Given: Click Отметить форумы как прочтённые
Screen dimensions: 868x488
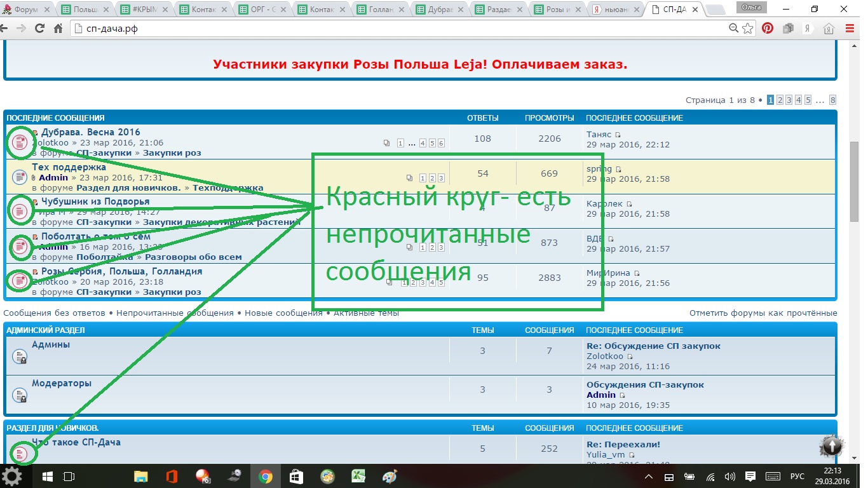Looking at the screenshot, I should coord(763,313).
